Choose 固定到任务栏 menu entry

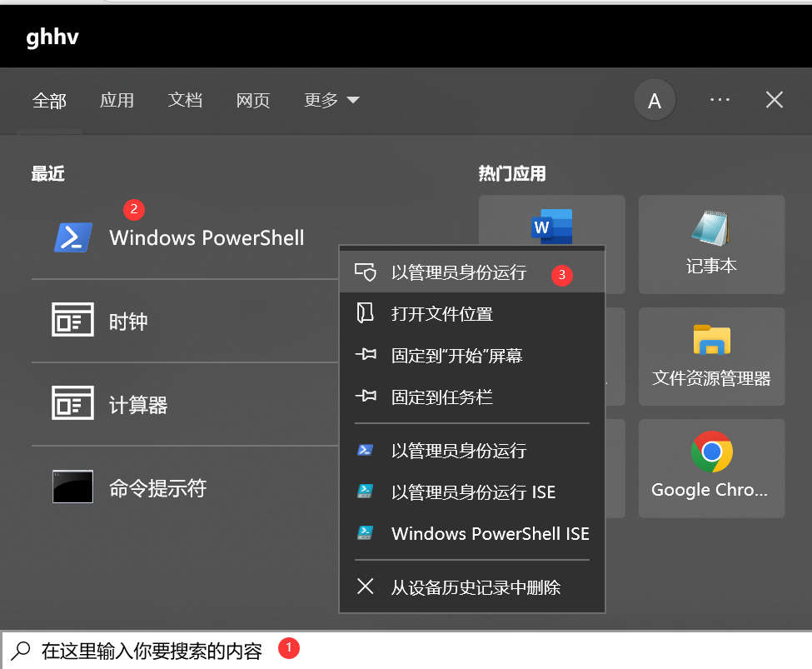tap(471, 397)
